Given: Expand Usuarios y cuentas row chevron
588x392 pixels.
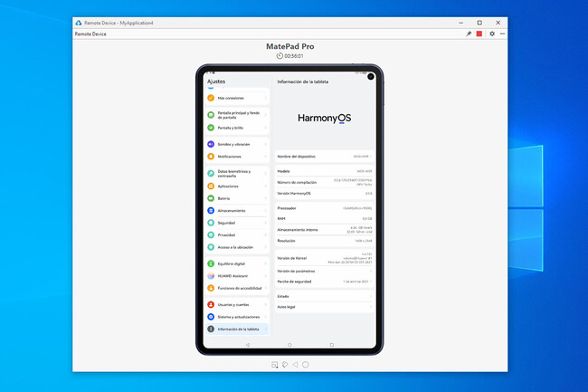Looking at the screenshot, I should [265, 304].
